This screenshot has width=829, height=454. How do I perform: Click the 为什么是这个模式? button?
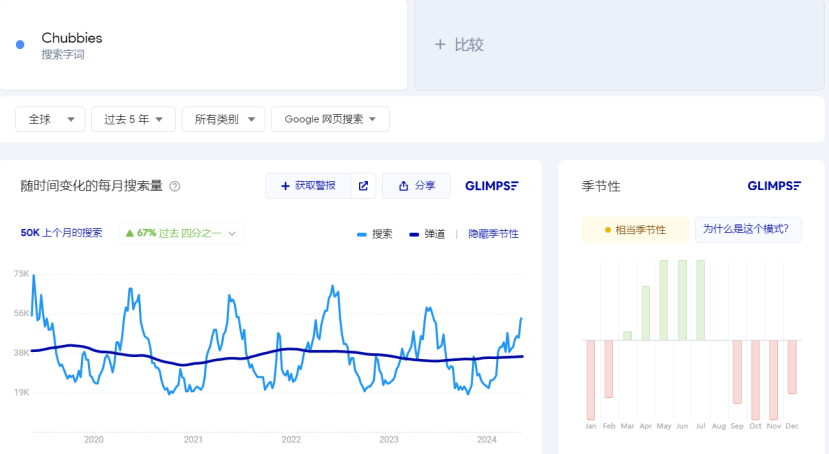coord(748,230)
